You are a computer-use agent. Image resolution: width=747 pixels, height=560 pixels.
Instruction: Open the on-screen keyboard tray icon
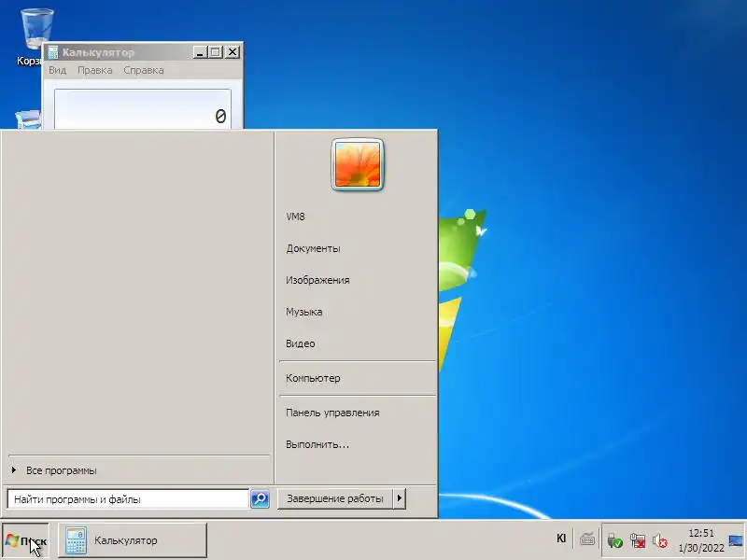point(587,540)
